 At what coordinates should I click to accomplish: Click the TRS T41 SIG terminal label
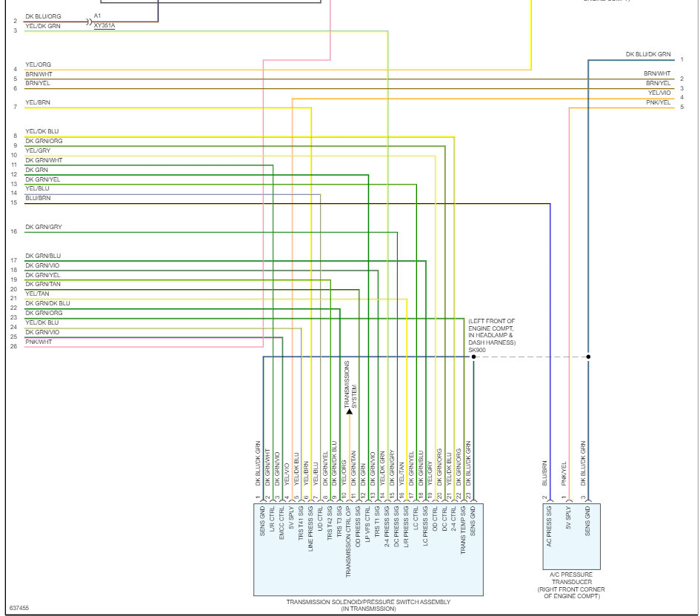click(301, 523)
